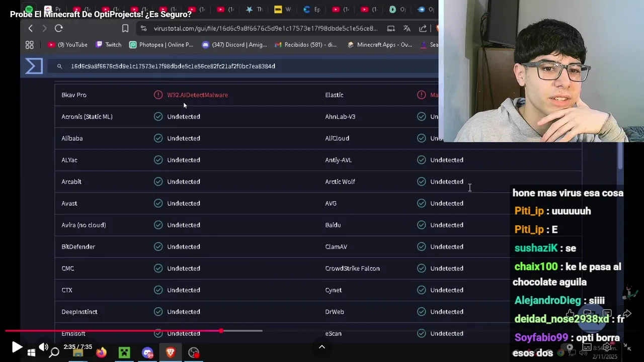
Task: Open OBS Studio taskbar icon
Action: 194,352
